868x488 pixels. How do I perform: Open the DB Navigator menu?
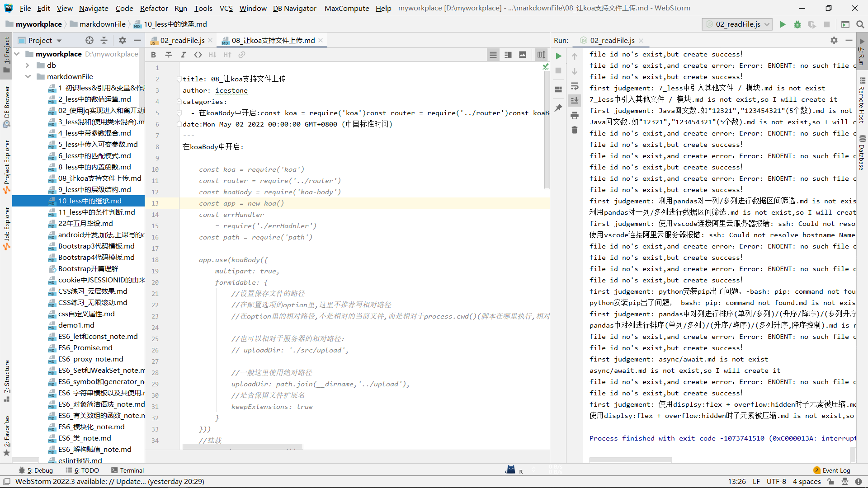click(x=294, y=8)
